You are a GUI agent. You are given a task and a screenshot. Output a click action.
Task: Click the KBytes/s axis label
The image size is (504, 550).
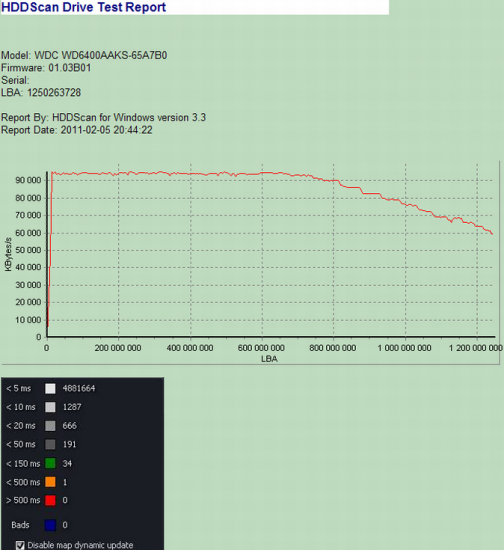click(8, 254)
